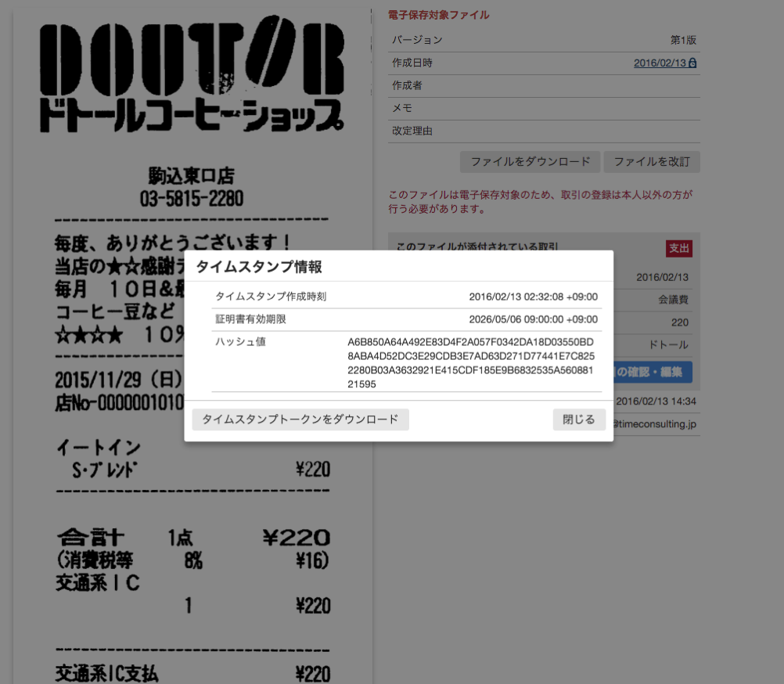Click the 作成日時 row label
Image resolution: width=784 pixels, height=684 pixels.
[412, 63]
